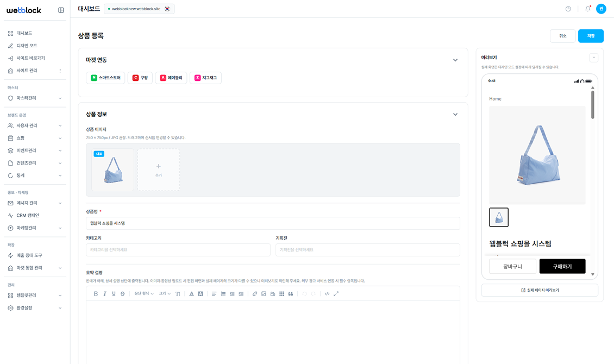Apply bold formatting in the editor toolbar
This screenshot has height=364, width=614.
(x=96, y=293)
